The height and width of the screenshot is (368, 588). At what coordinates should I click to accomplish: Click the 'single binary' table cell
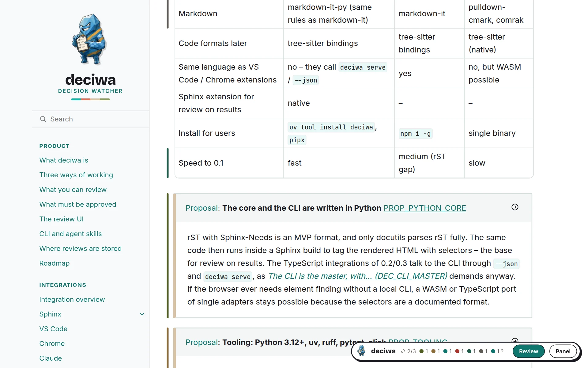499,133
